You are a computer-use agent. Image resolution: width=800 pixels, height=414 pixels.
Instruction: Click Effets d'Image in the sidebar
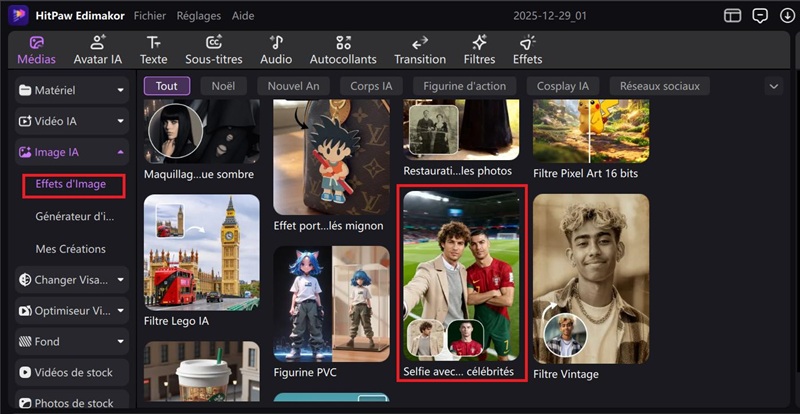[70, 184]
